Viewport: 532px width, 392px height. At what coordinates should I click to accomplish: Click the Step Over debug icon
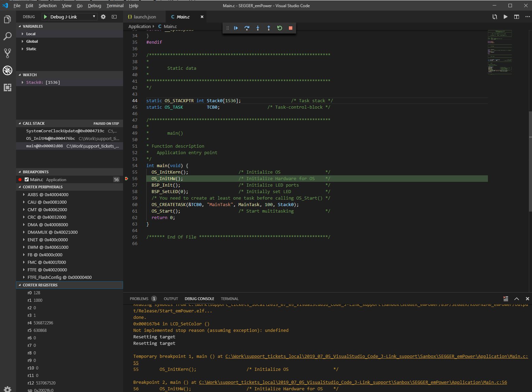[x=247, y=28]
